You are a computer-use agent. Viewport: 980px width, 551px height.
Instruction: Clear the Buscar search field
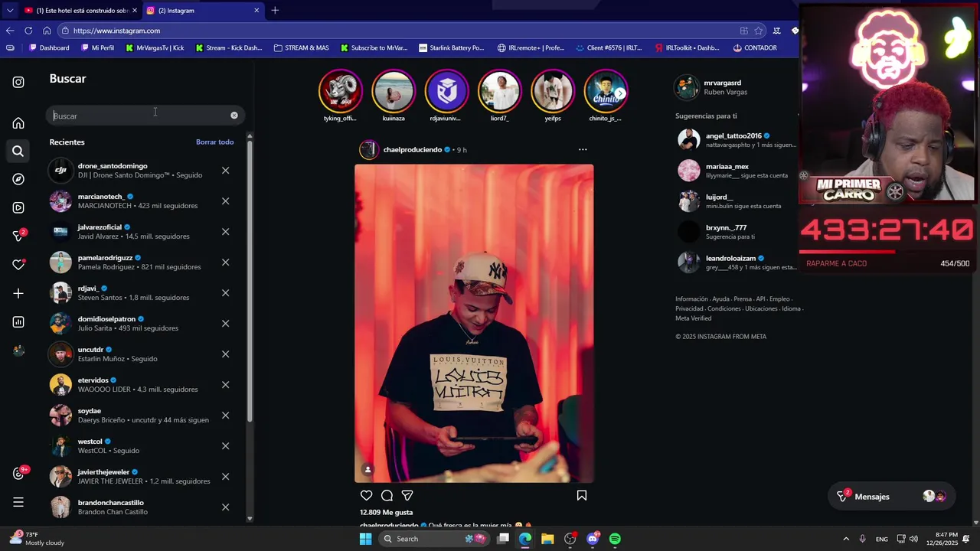pos(234,116)
